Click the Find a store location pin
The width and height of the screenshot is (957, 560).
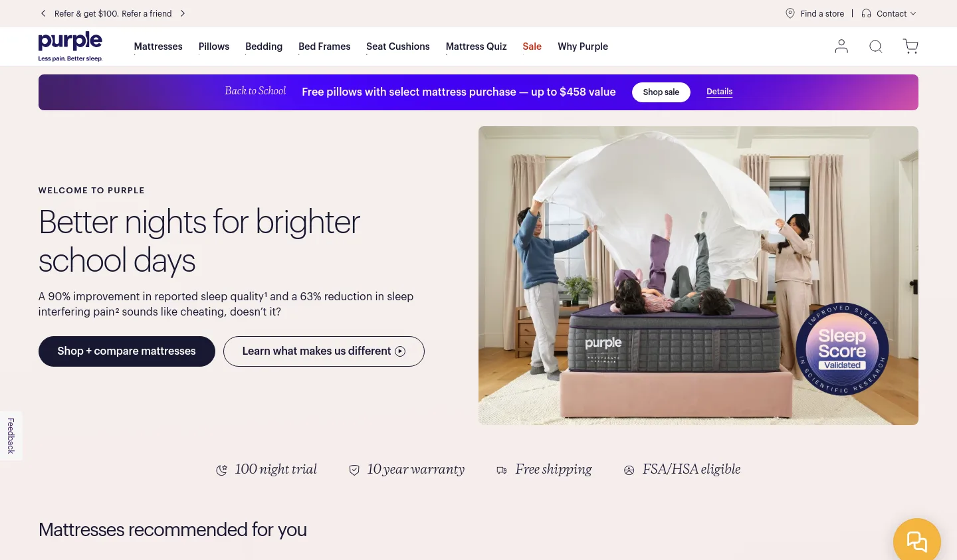pyautogui.click(x=790, y=13)
